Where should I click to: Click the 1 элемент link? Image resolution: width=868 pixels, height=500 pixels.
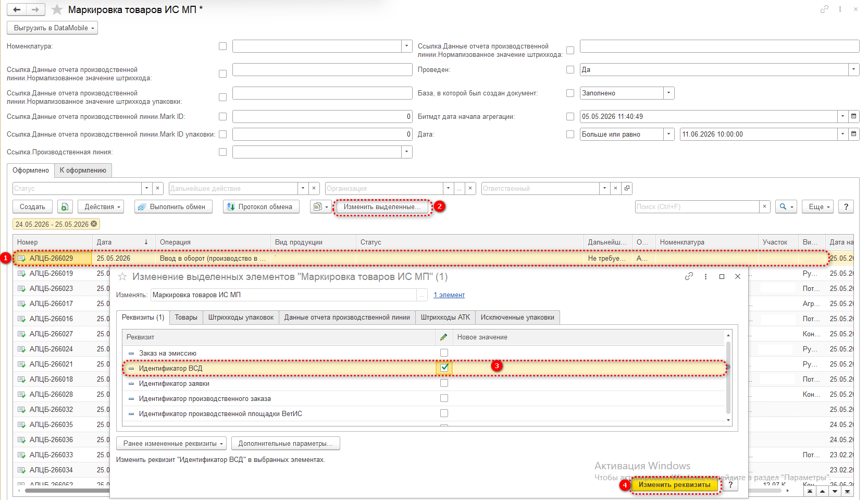click(x=449, y=295)
